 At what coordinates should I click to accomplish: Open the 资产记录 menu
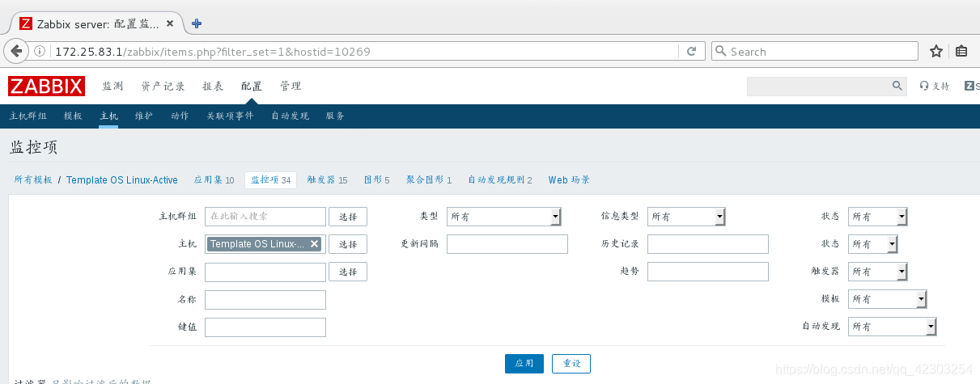[x=163, y=86]
